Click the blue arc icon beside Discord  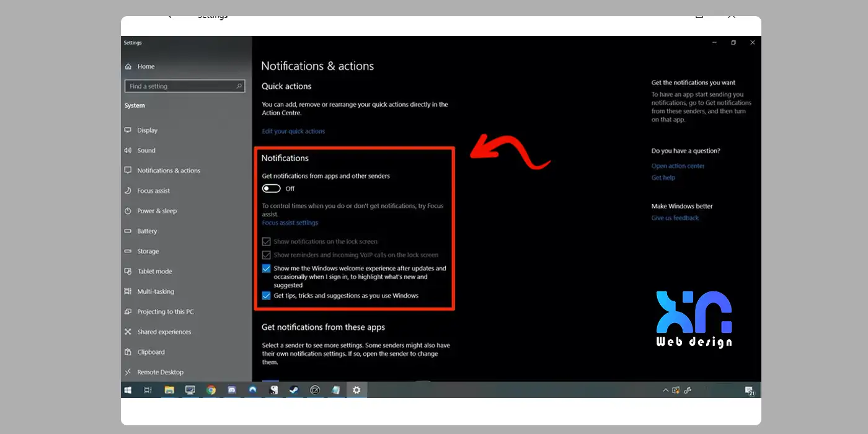[253, 390]
